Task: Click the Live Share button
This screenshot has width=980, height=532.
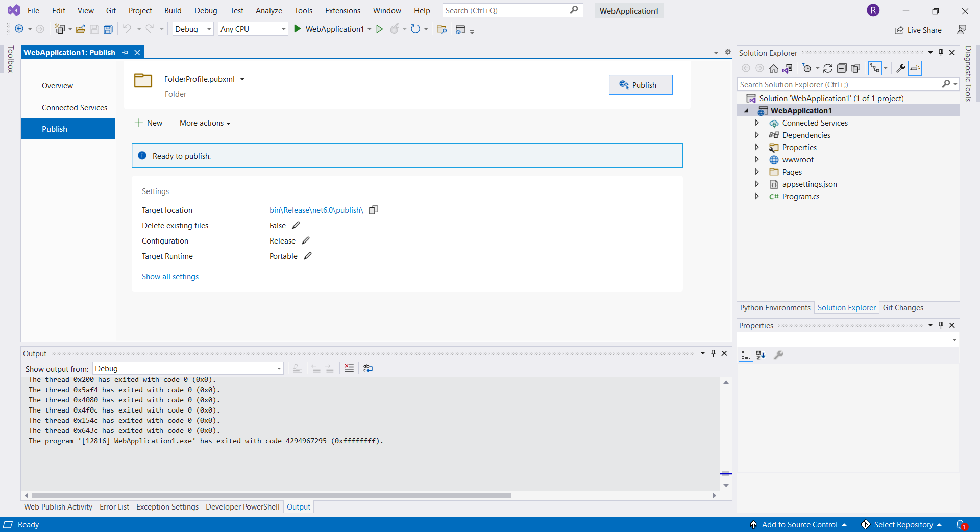Action: 918,30
